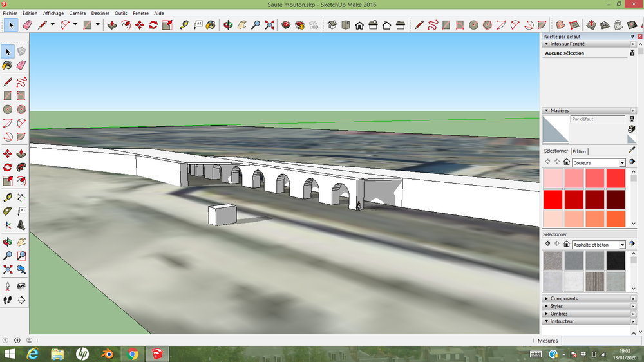Open Google Chrome from the taskbar

(x=132, y=354)
